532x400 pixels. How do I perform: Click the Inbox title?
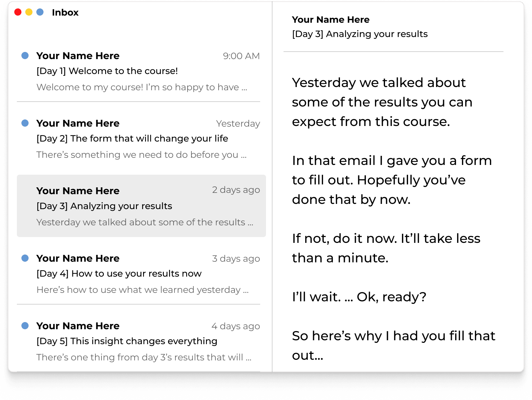(65, 12)
